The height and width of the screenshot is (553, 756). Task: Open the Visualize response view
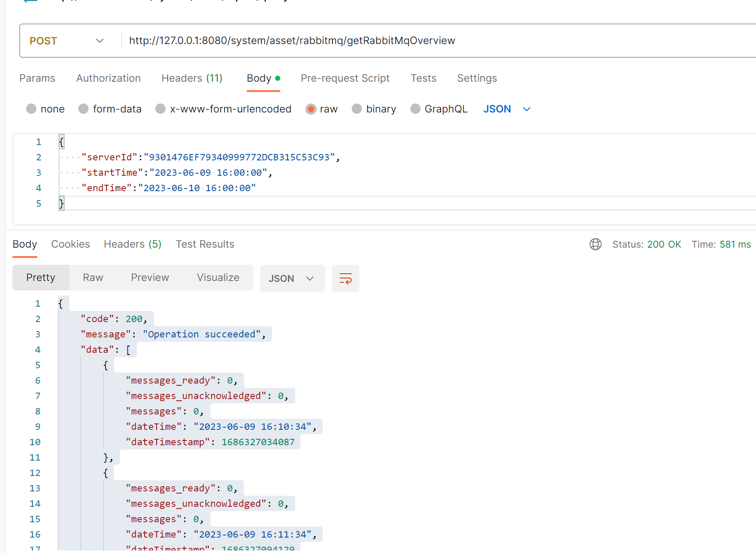coord(218,278)
